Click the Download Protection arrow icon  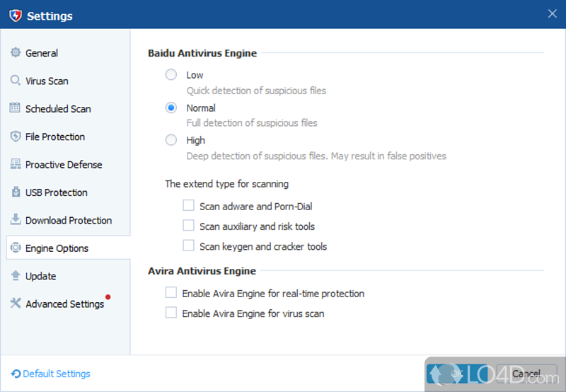point(16,220)
